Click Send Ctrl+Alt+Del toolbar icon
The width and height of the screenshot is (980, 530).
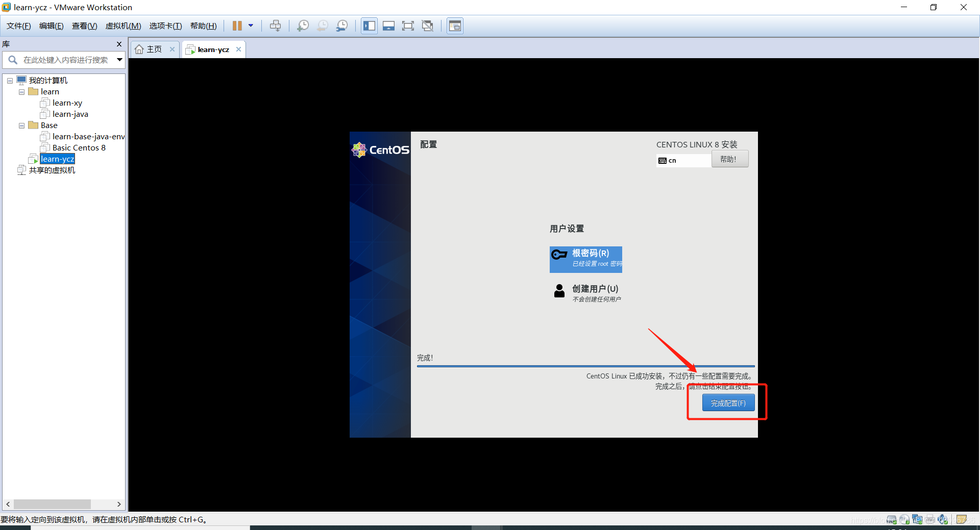(276, 26)
